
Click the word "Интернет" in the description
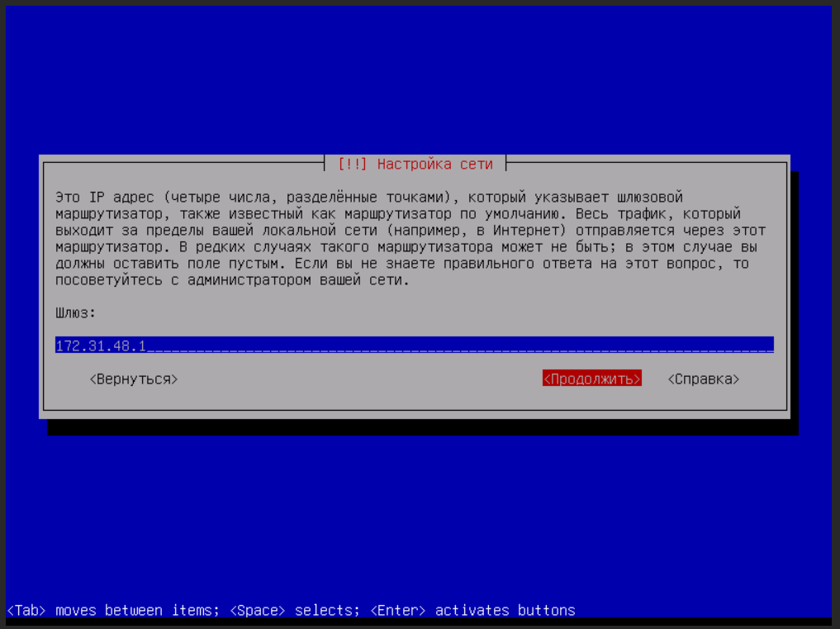point(530,230)
